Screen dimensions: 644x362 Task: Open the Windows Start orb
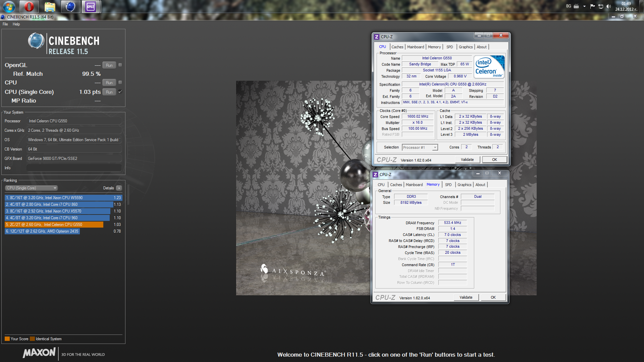pyautogui.click(x=9, y=6)
